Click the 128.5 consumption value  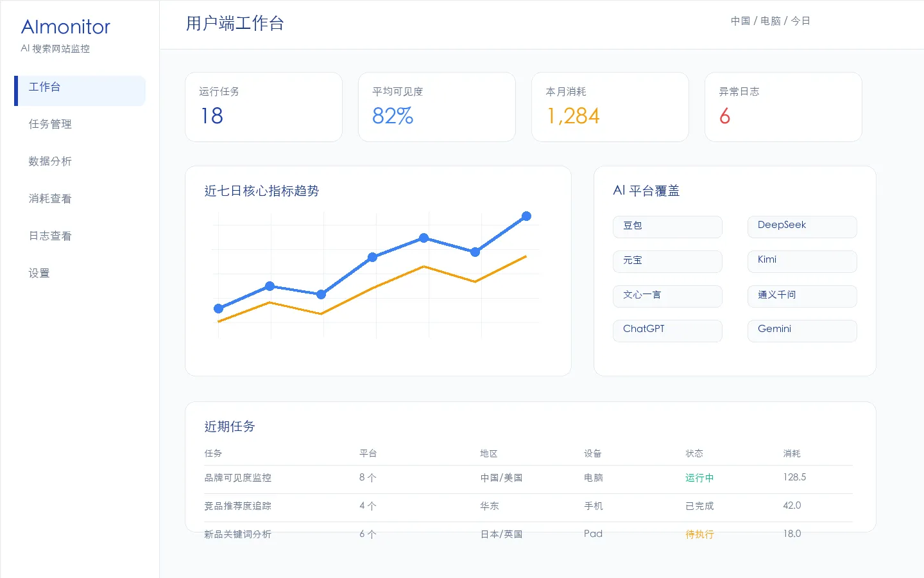(x=794, y=477)
